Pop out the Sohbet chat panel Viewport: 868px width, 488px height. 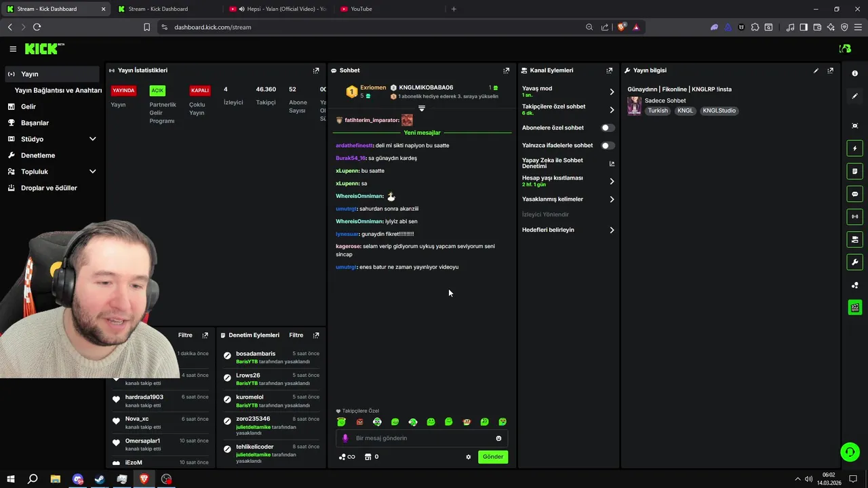pyautogui.click(x=506, y=70)
